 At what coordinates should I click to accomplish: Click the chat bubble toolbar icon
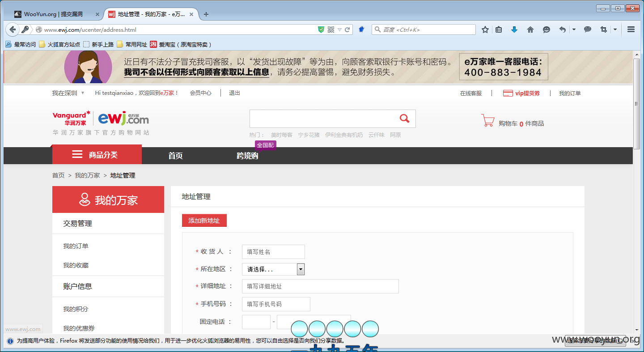(588, 30)
